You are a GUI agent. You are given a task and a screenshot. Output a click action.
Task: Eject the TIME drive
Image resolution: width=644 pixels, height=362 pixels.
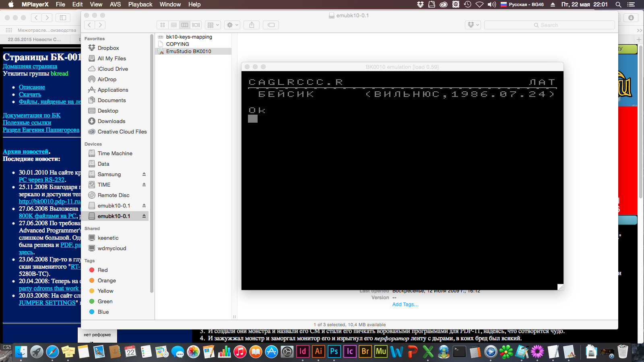144,185
